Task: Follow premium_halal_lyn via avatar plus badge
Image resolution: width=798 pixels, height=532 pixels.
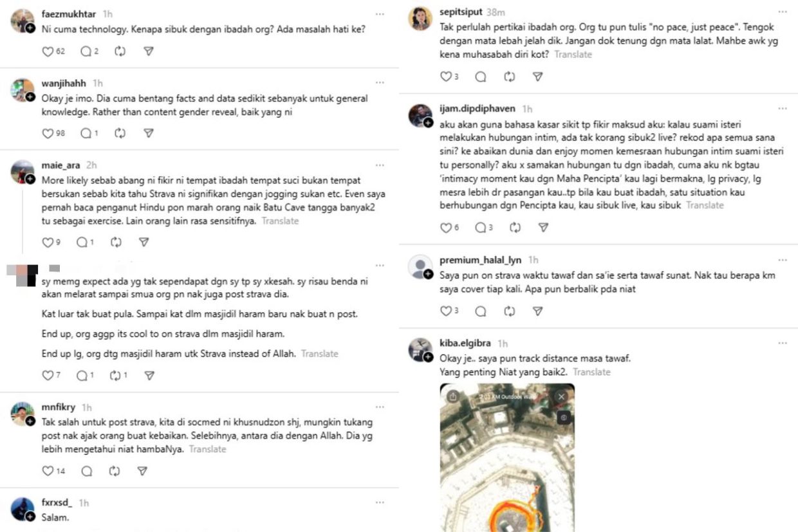Action: (428, 275)
